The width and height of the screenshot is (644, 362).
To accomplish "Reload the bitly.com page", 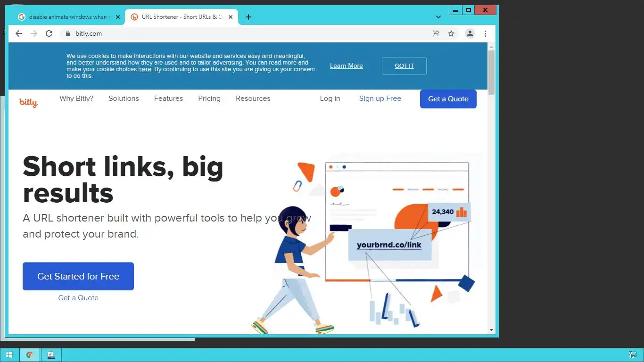I will 49,33.
